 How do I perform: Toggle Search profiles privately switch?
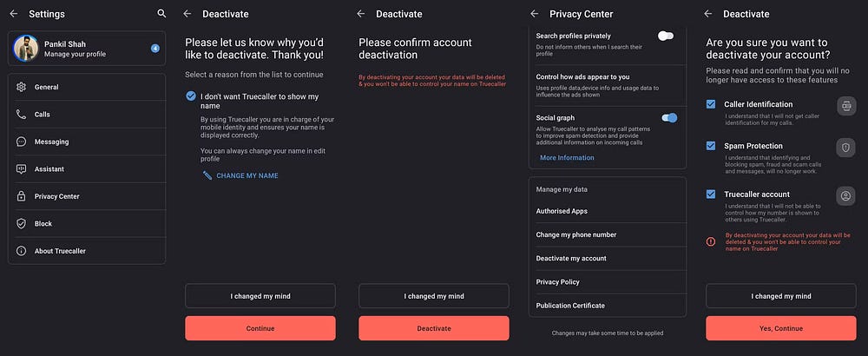666,36
